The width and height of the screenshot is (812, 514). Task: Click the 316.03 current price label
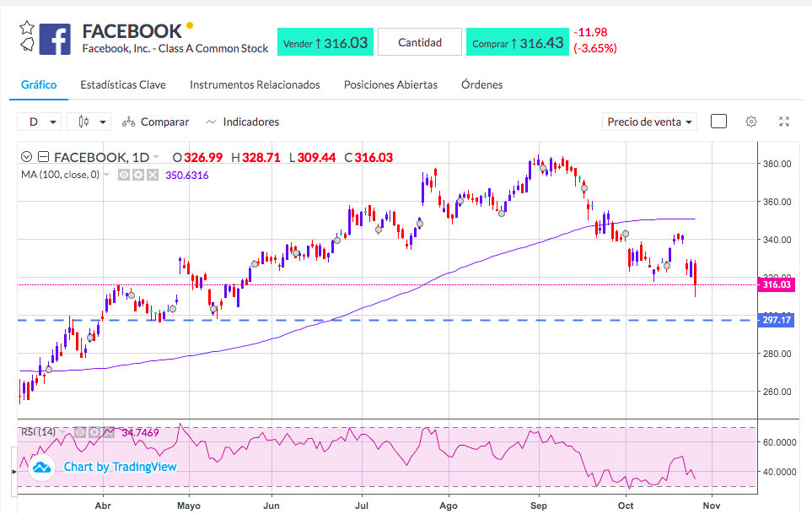(777, 284)
